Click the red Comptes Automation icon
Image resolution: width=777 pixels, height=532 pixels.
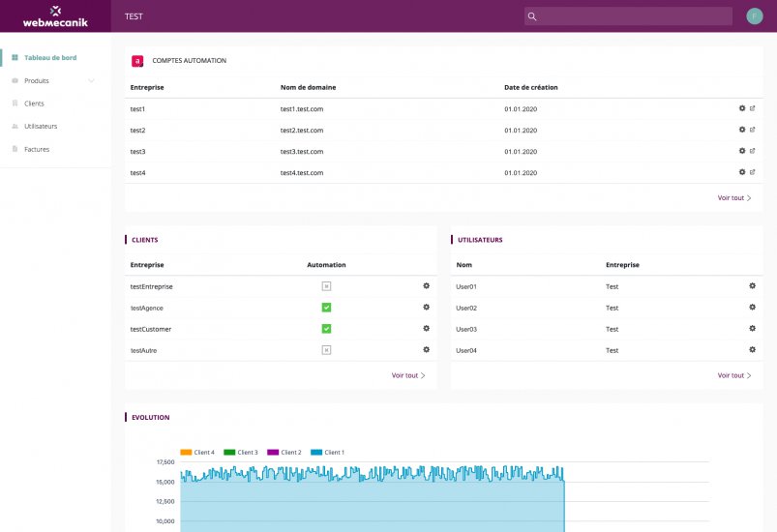(x=137, y=61)
